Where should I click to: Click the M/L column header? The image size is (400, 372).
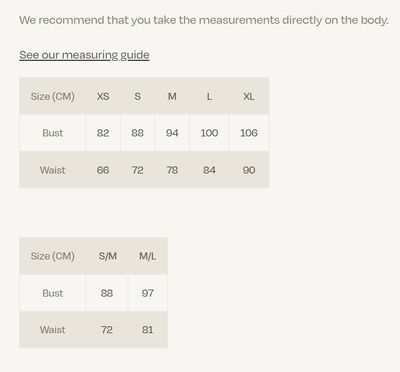[x=147, y=256]
